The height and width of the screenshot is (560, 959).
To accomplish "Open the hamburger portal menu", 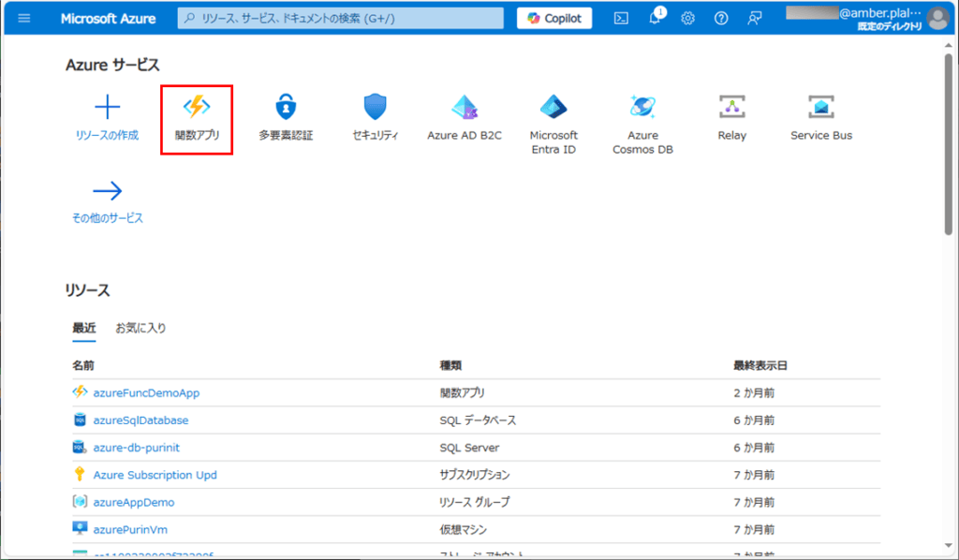I will pos(24,19).
